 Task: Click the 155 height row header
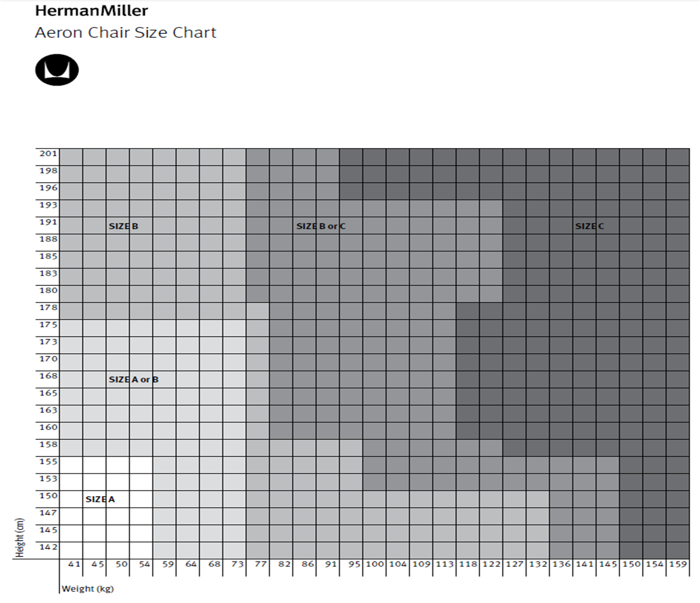[x=48, y=461]
